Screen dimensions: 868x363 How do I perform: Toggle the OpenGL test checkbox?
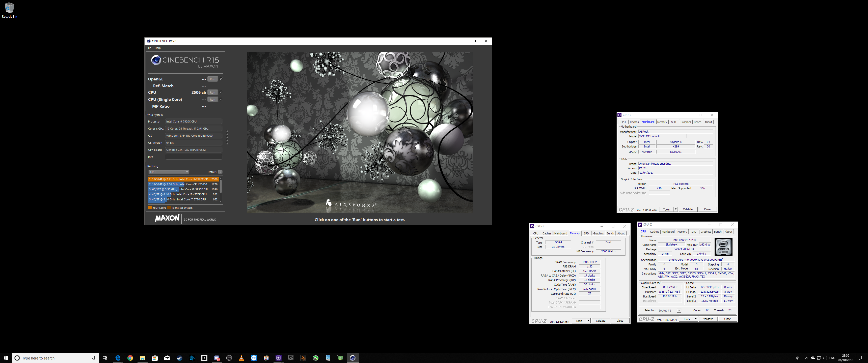coord(221,79)
